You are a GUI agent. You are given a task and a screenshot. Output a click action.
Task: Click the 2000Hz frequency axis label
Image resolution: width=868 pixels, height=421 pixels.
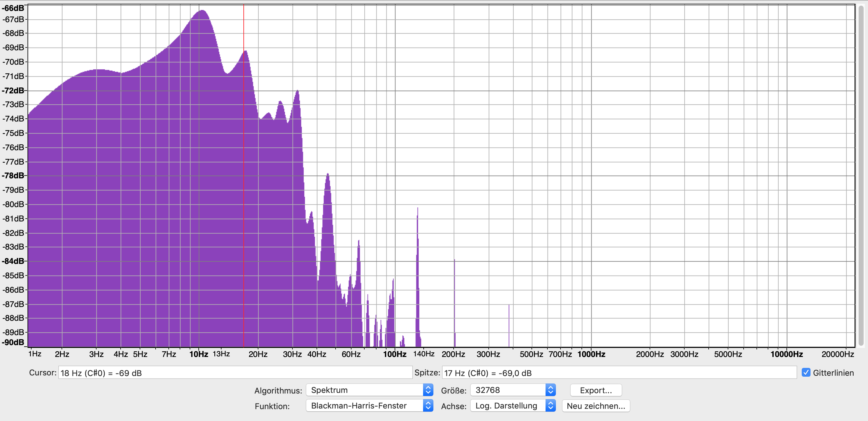(650, 354)
